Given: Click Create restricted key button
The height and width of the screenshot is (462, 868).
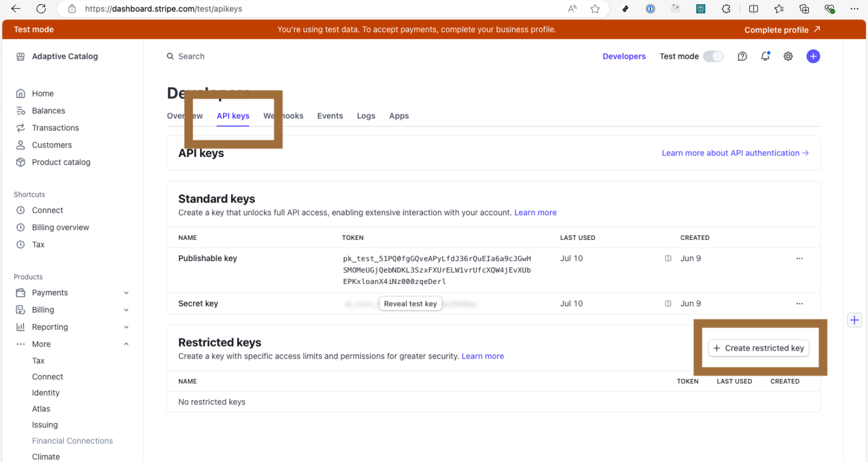Looking at the screenshot, I should 758,348.
